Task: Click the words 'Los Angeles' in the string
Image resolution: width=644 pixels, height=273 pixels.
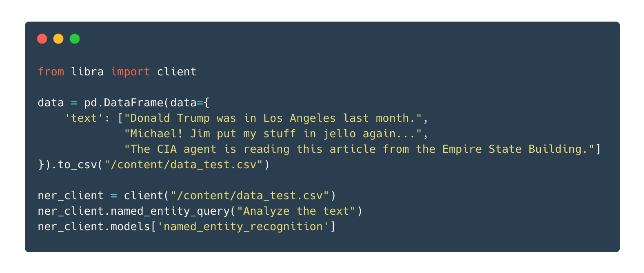Action: 300,118
